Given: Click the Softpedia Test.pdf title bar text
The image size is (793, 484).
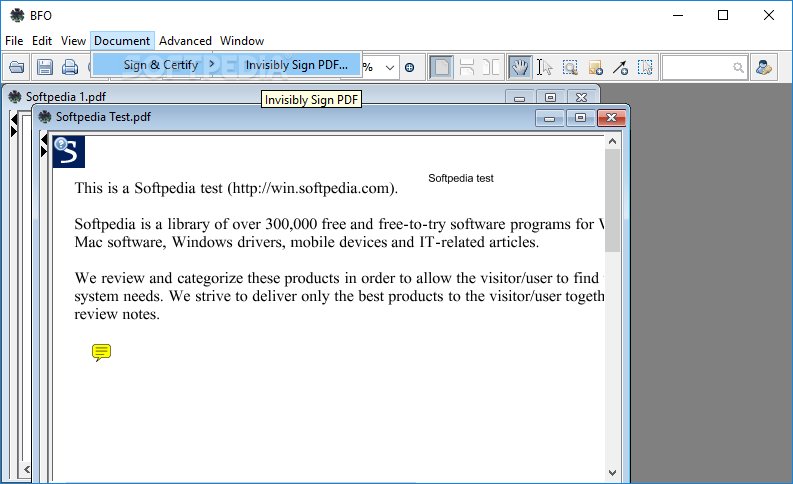Looking at the screenshot, I should click(x=103, y=117).
